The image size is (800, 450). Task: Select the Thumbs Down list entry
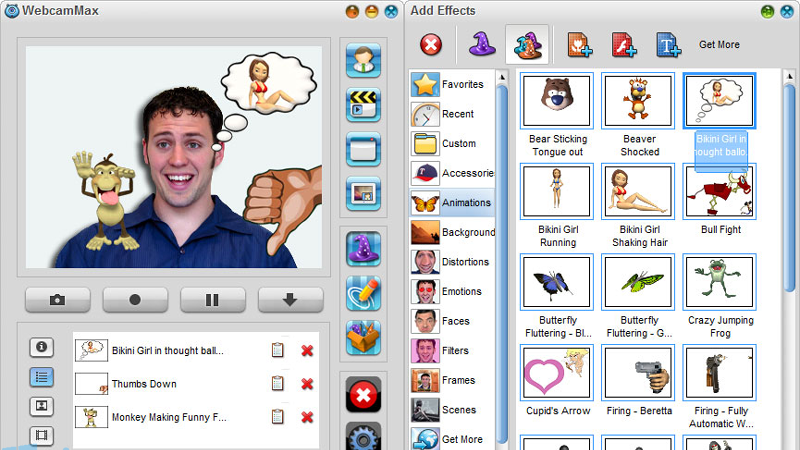click(196, 384)
